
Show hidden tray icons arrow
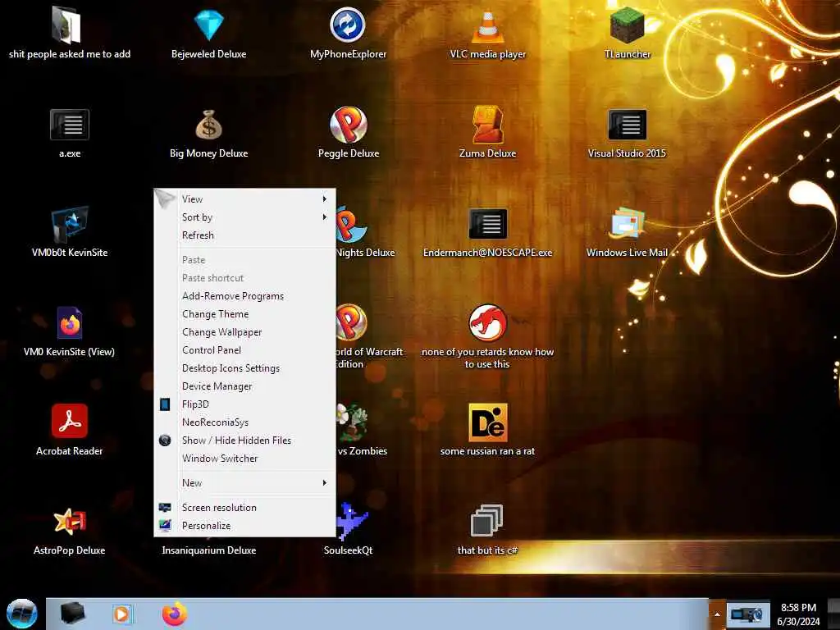pos(717,614)
